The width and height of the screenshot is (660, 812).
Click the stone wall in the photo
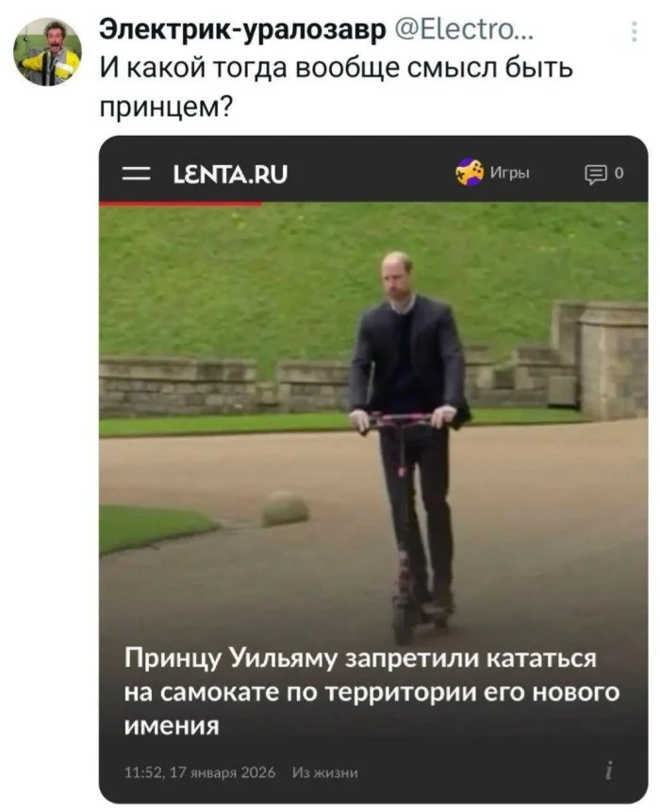click(x=176, y=386)
